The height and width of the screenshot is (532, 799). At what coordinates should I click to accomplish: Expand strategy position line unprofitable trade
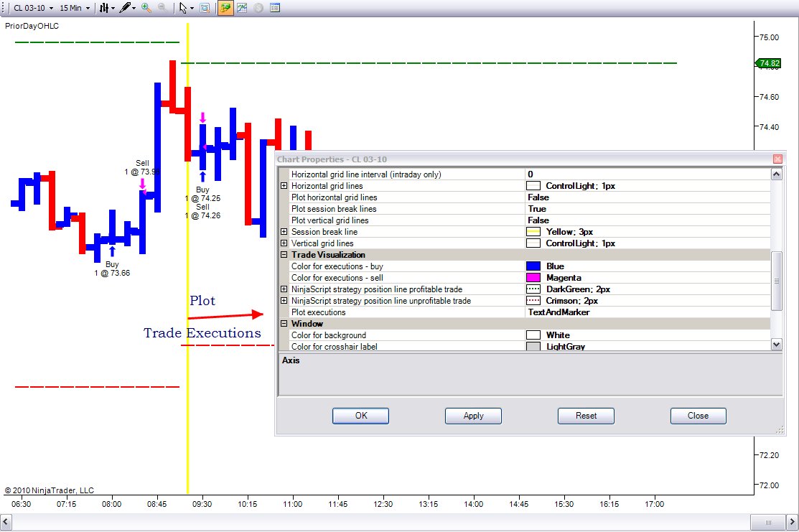pyautogui.click(x=284, y=301)
